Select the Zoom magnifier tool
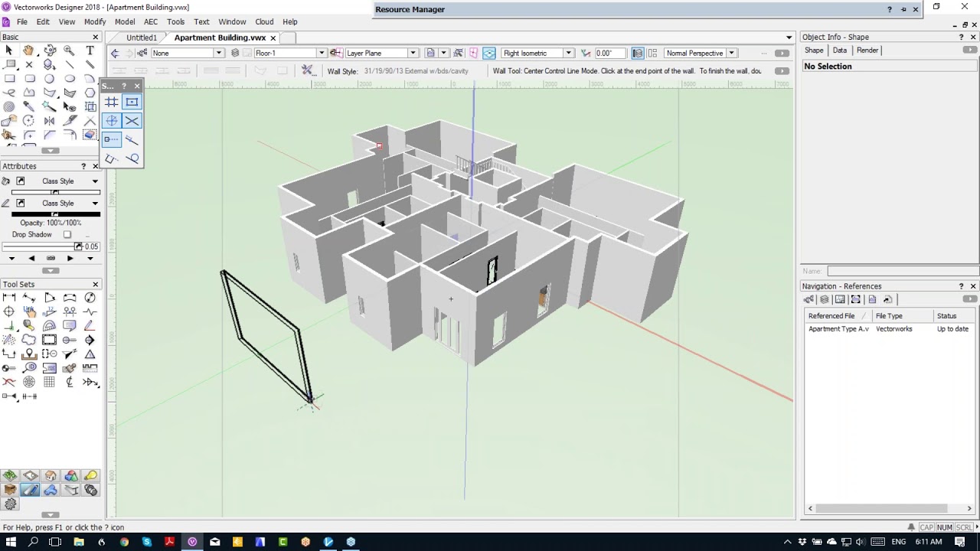980x551 pixels. tap(69, 51)
